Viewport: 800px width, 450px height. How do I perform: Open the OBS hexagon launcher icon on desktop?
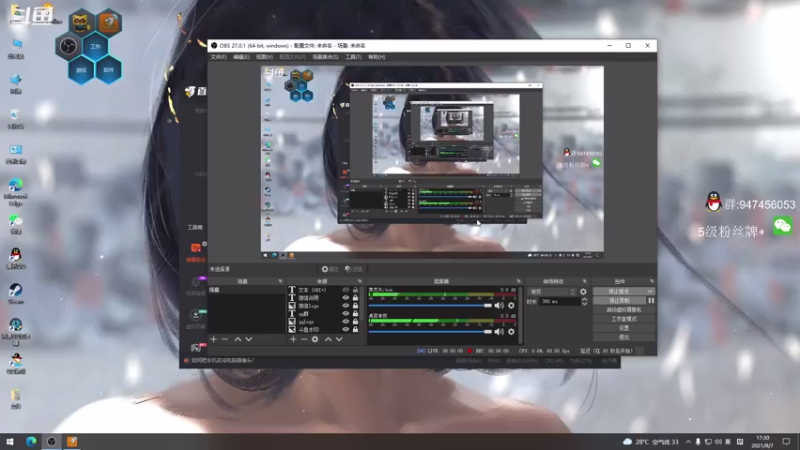click(x=68, y=46)
